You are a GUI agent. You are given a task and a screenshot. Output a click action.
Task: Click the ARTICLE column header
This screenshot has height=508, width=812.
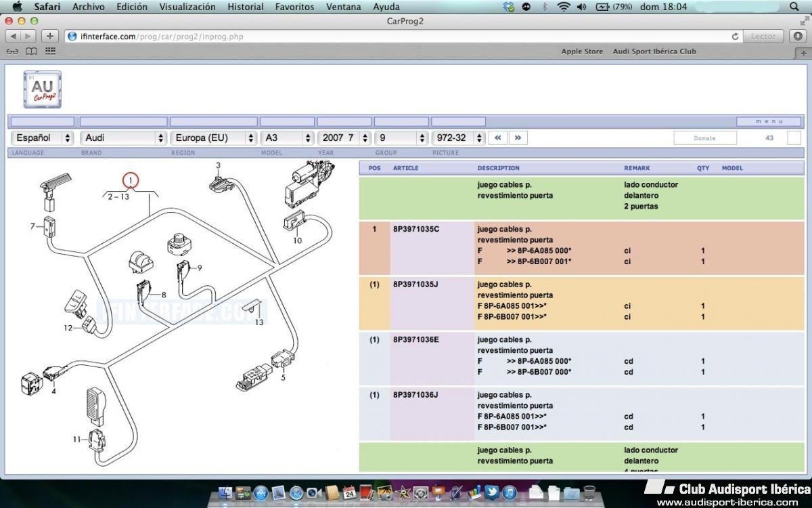tap(406, 168)
